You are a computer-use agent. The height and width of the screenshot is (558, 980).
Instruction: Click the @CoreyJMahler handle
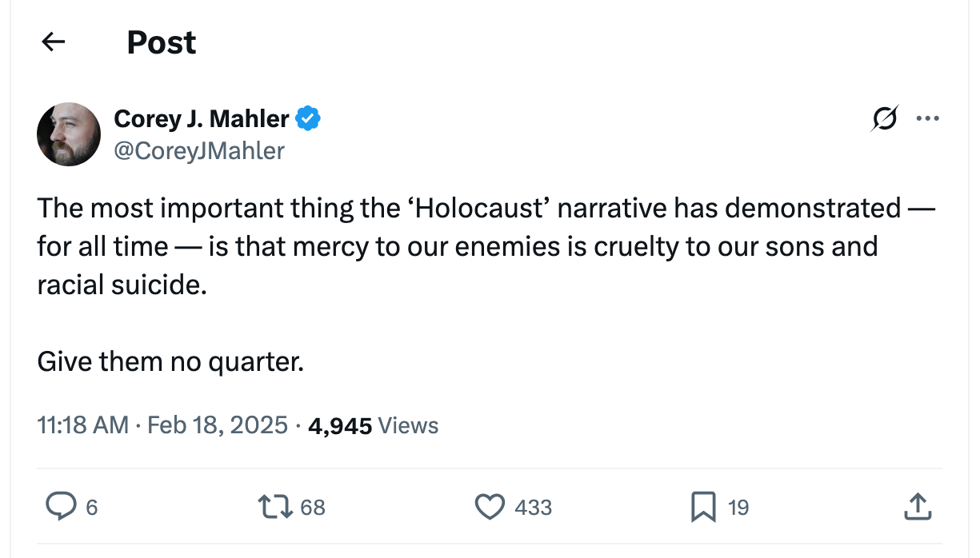click(x=199, y=150)
